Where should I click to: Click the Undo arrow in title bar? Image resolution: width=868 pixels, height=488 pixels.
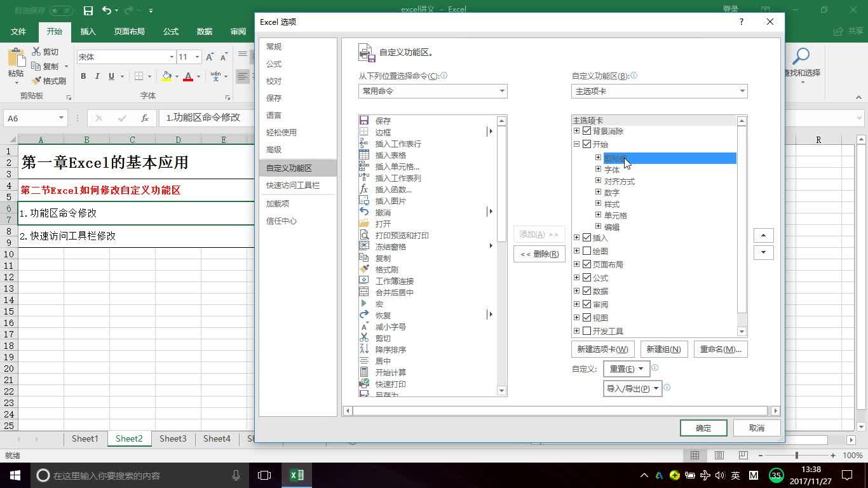(x=107, y=11)
